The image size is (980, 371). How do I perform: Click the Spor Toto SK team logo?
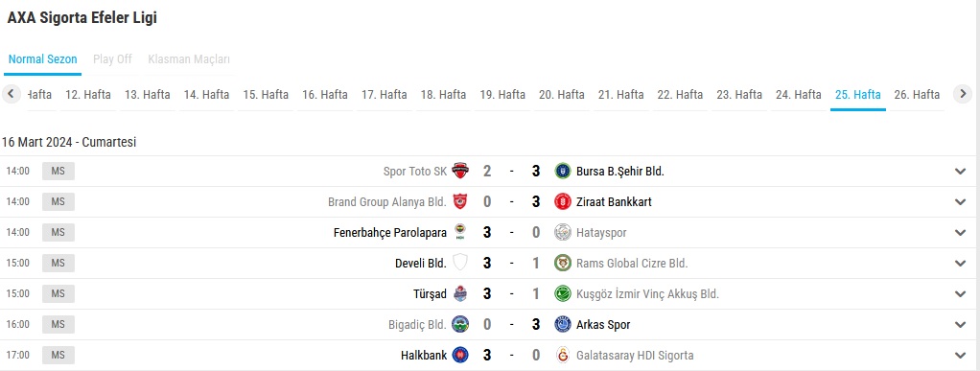click(460, 171)
